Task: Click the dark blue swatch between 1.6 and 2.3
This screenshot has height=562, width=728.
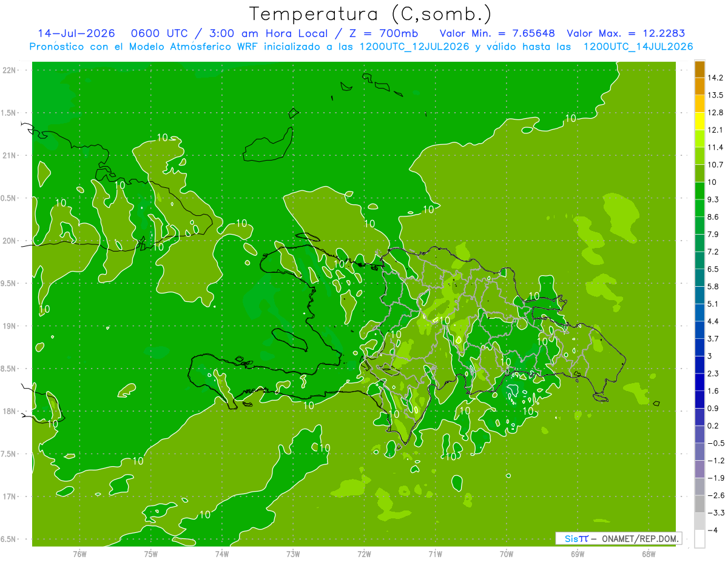Action: point(699,382)
